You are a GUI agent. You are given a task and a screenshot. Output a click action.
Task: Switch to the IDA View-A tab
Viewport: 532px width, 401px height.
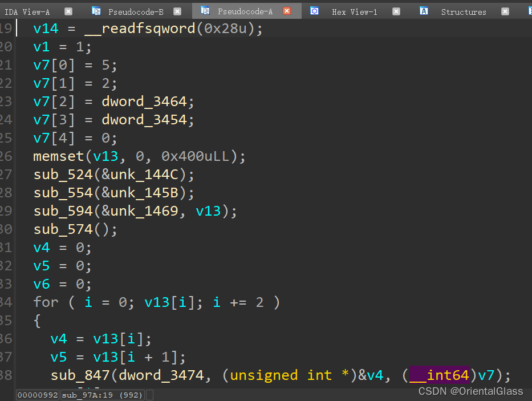click(x=27, y=12)
